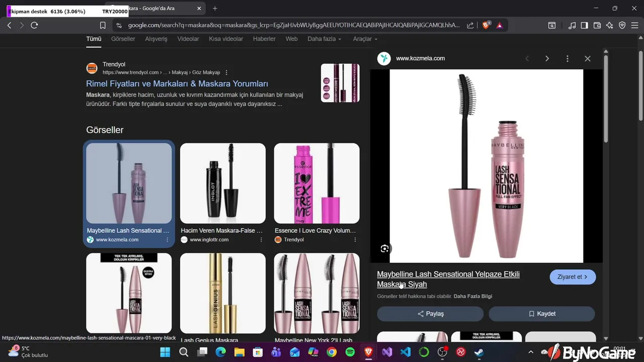
Task: Open Windows taskbar search
Action: [x=184, y=352]
